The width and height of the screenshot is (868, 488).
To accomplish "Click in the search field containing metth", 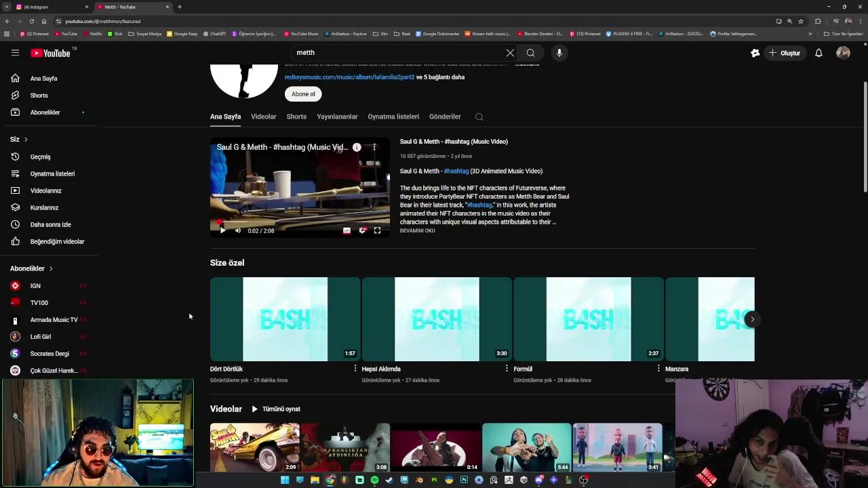I will point(400,53).
